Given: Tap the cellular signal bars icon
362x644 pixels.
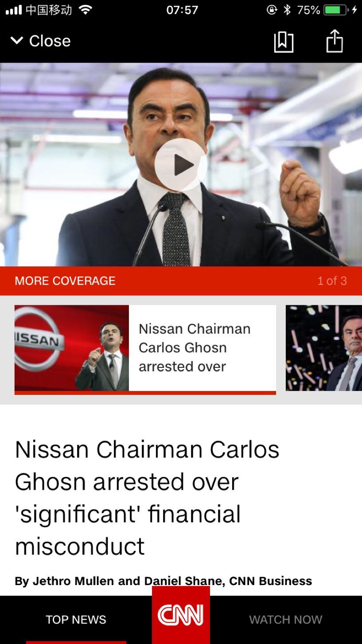Looking at the screenshot, I should point(14,10).
